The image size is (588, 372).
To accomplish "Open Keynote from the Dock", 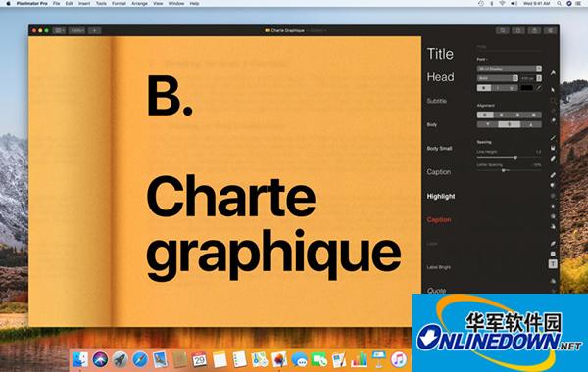I will pos(379,359).
